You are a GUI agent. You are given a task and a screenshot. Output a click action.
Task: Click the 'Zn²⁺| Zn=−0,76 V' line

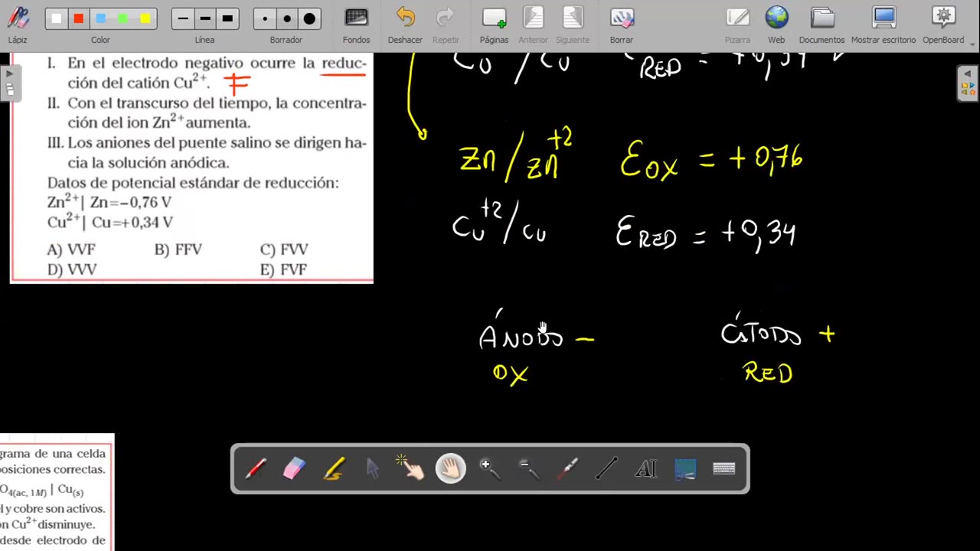click(109, 202)
